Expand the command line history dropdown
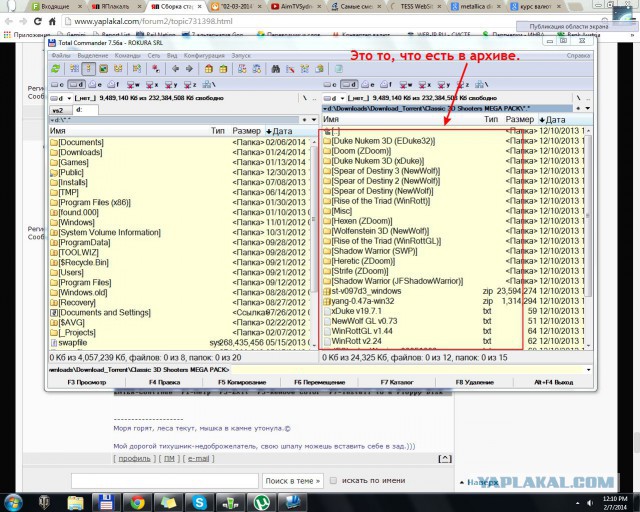This screenshot has width=640, height=512. coord(588,370)
